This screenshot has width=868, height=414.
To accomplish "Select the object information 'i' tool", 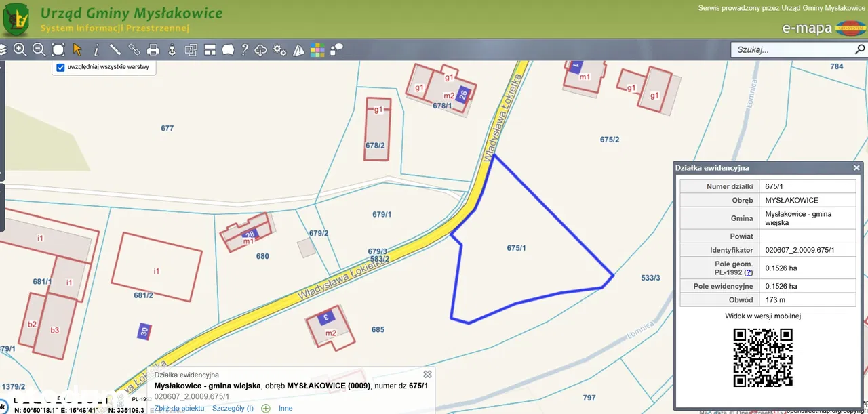I will 96,49.
